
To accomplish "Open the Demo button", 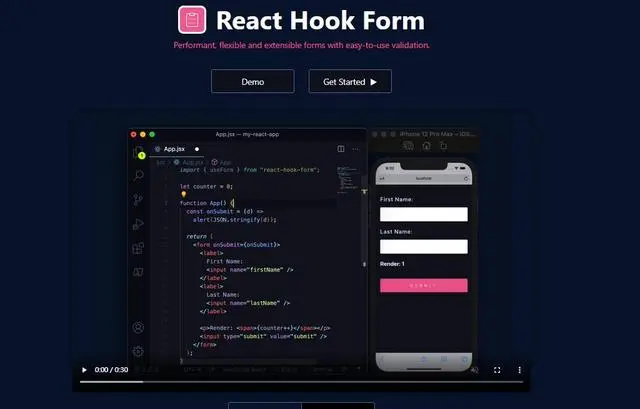I will tap(252, 82).
